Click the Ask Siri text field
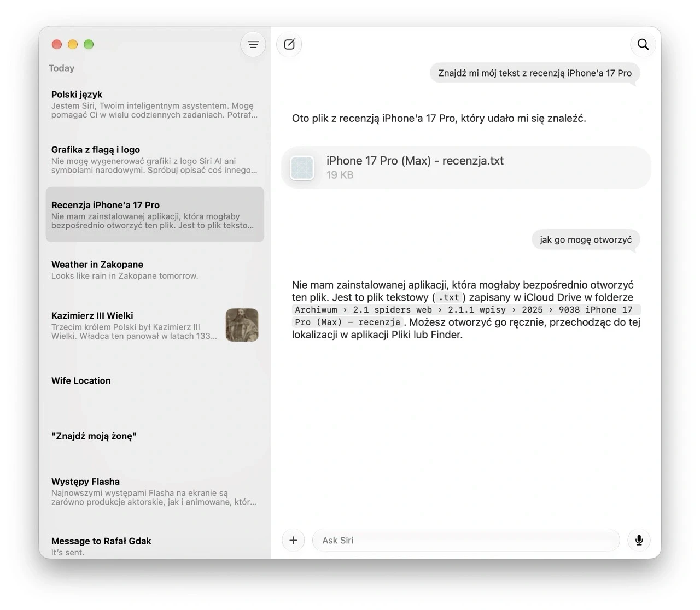700x610 pixels. pyautogui.click(x=466, y=540)
